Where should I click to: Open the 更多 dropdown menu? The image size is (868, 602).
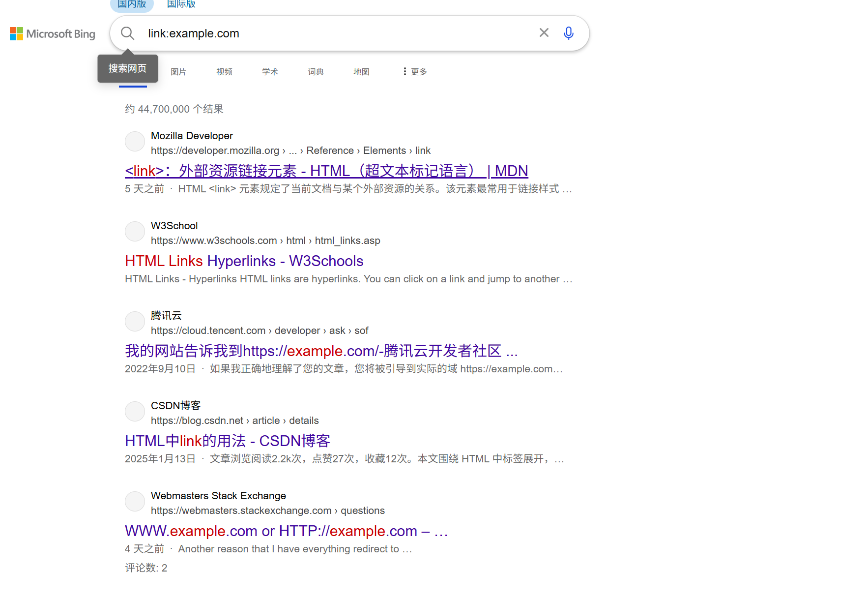[414, 71]
